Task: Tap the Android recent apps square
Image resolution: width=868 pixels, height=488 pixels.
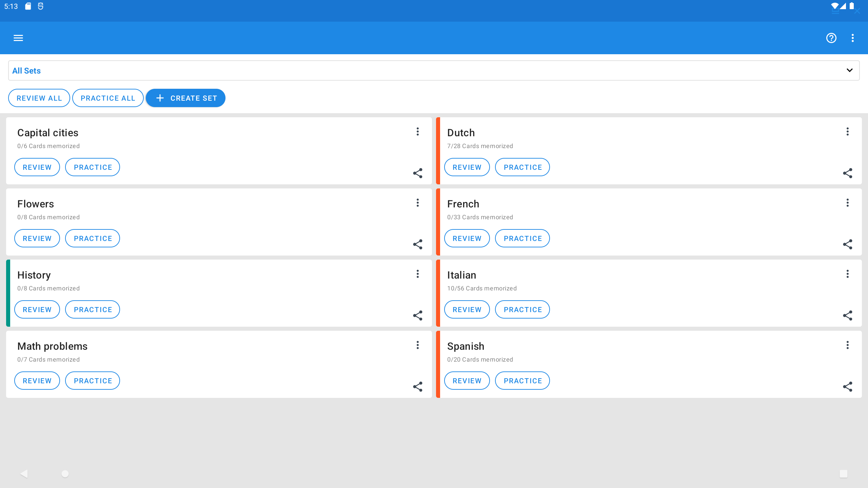Action: pos(844,474)
